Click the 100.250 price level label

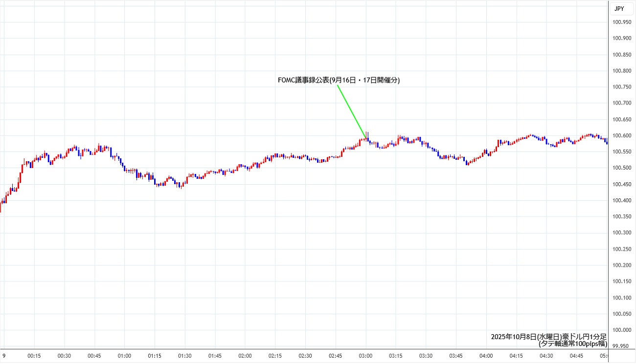622,249
